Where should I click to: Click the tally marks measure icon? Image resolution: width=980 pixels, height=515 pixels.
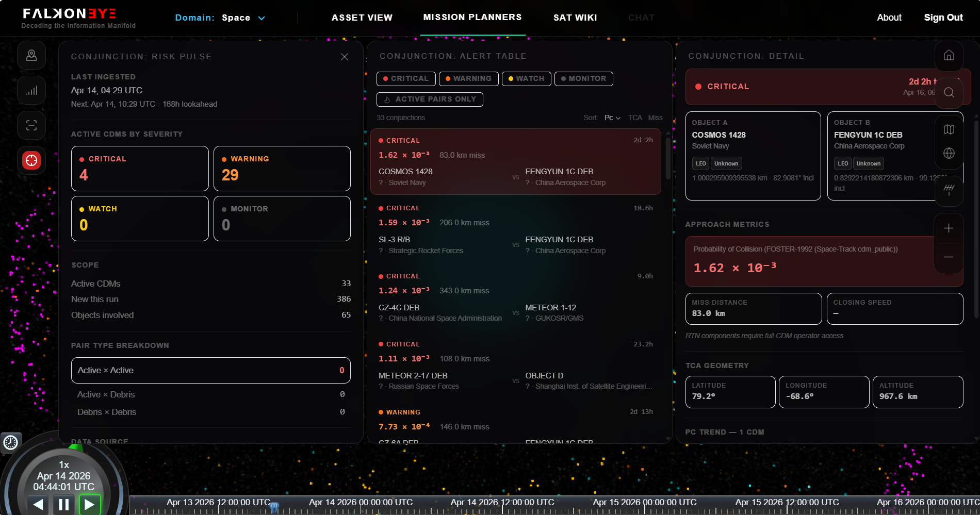[x=949, y=190]
